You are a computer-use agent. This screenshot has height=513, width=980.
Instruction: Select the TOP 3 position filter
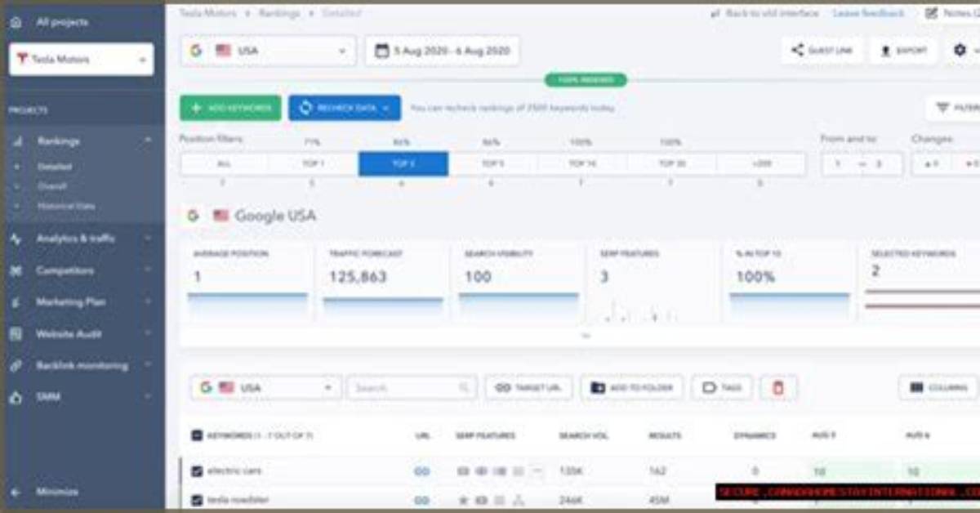coord(403,163)
